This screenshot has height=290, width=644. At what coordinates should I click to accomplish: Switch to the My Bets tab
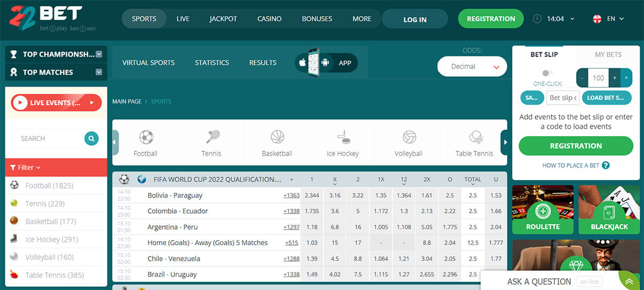pyautogui.click(x=608, y=54)
